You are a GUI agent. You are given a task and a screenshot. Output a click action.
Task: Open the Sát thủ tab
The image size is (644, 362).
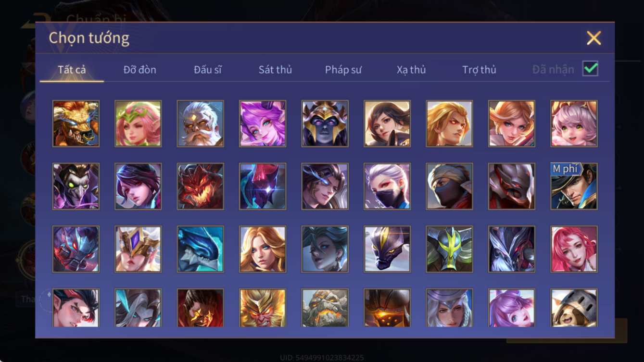pyautogui.click(x=275, y=70)
